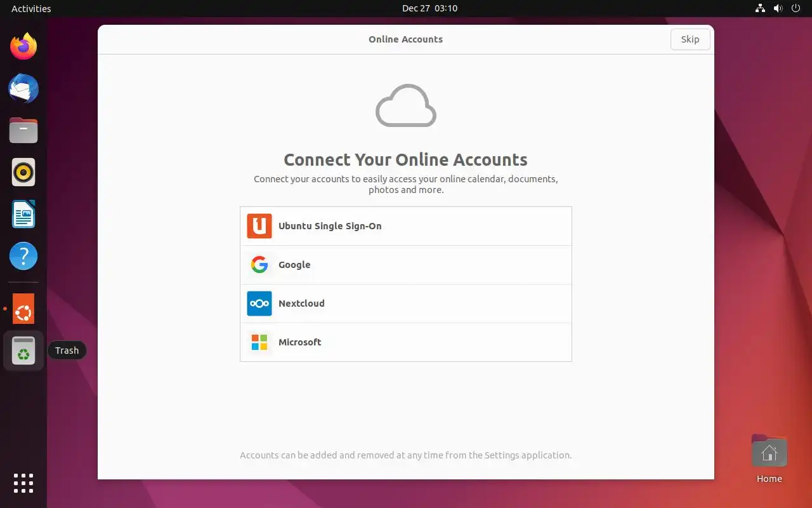Open the Help question mark icon
The width and height of the screenshot is (812, 508).
(x=23, y=256)
